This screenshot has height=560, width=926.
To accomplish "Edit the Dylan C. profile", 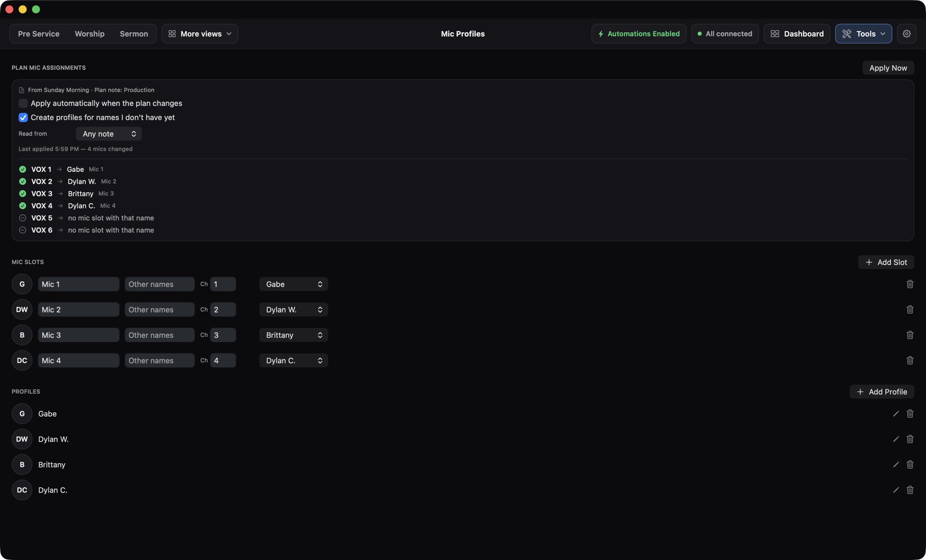I will [x=896, y=490].
